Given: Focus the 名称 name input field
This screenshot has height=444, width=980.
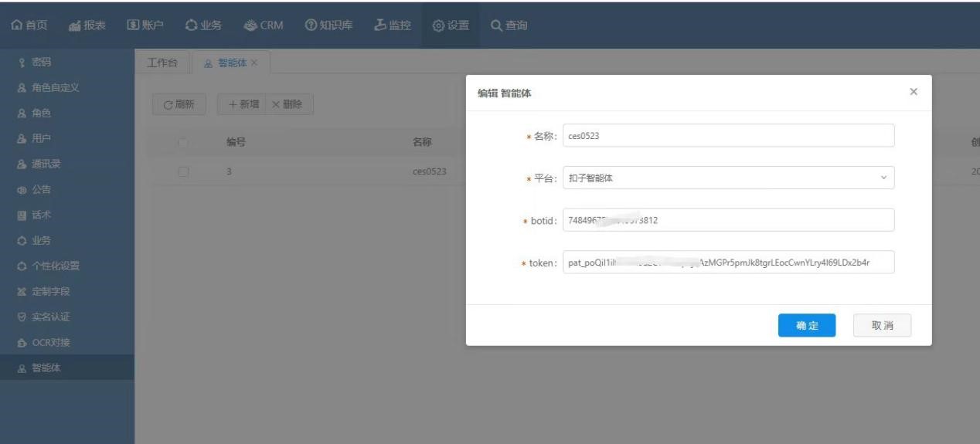Looking at the screenshot, I should point(727,136).
